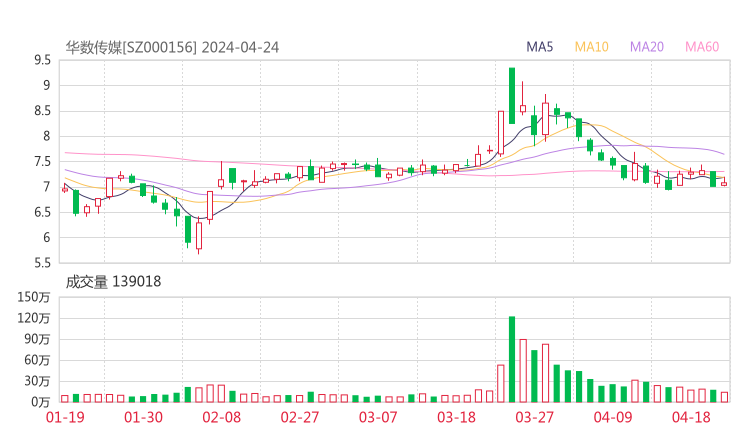This screenshot has width=740, height=440.
Task: Click the 7.5 price axis label
Action: click(x=42, y=161)
